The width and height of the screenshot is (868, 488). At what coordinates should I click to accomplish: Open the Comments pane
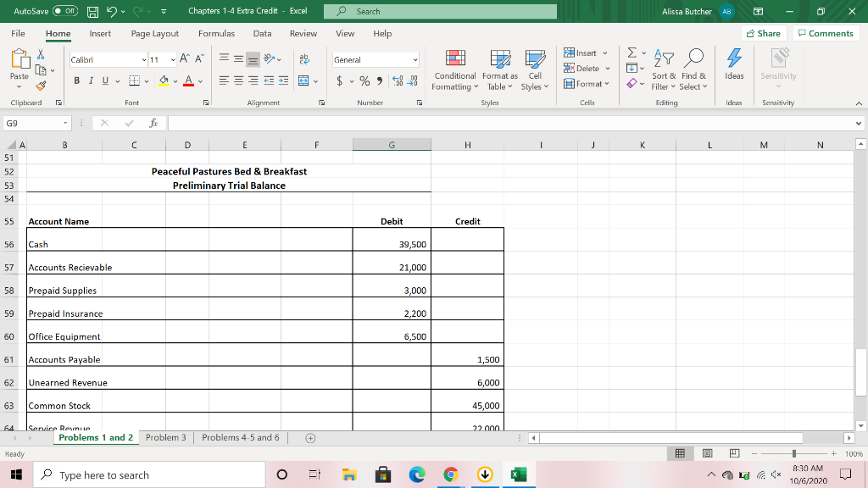(x=825, y=34)
